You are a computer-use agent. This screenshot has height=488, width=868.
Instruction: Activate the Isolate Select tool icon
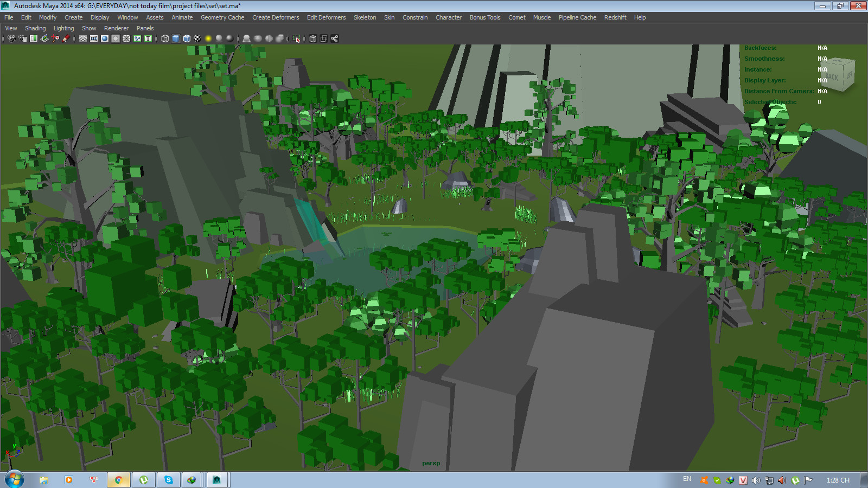click(296, 38)
